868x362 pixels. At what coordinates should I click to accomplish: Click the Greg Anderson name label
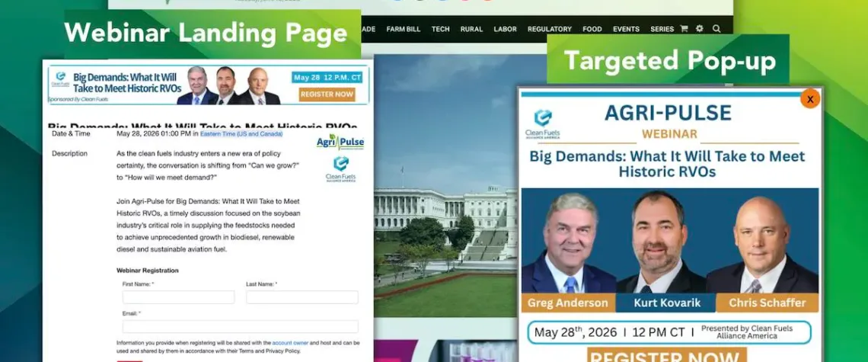pyautogui.click(x=567, y=303)
